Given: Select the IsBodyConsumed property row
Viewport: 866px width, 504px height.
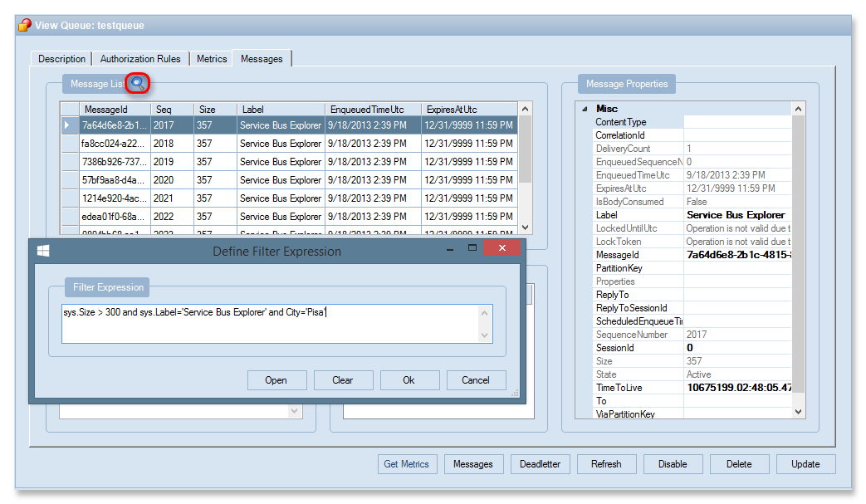Looking at the screenshot, I should tap(692, 202).
